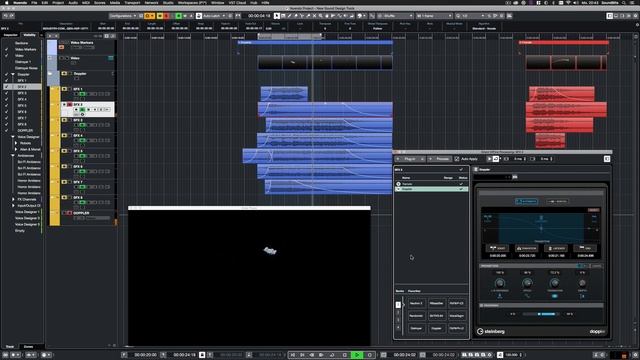Toggle visibility checkmark for SFX 1
Image resolution: width=640 pixels, height=360 pixels.
(7, 80)
